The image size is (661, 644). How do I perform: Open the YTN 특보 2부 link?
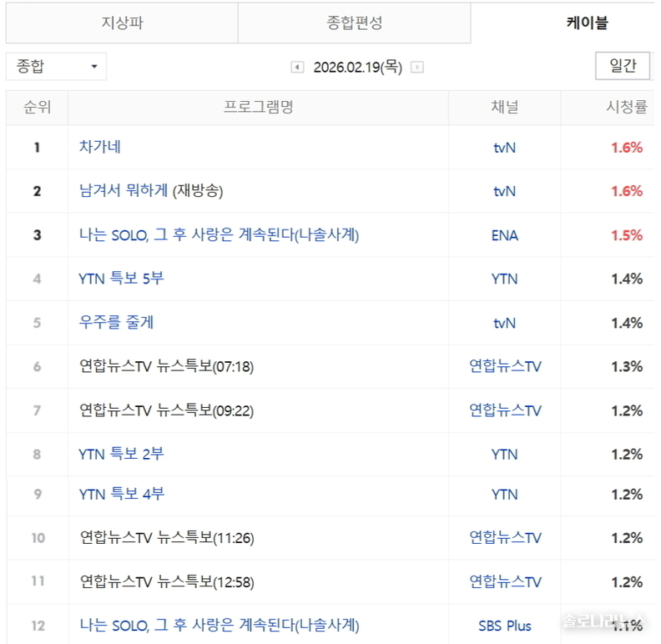[x=121, y=454]
